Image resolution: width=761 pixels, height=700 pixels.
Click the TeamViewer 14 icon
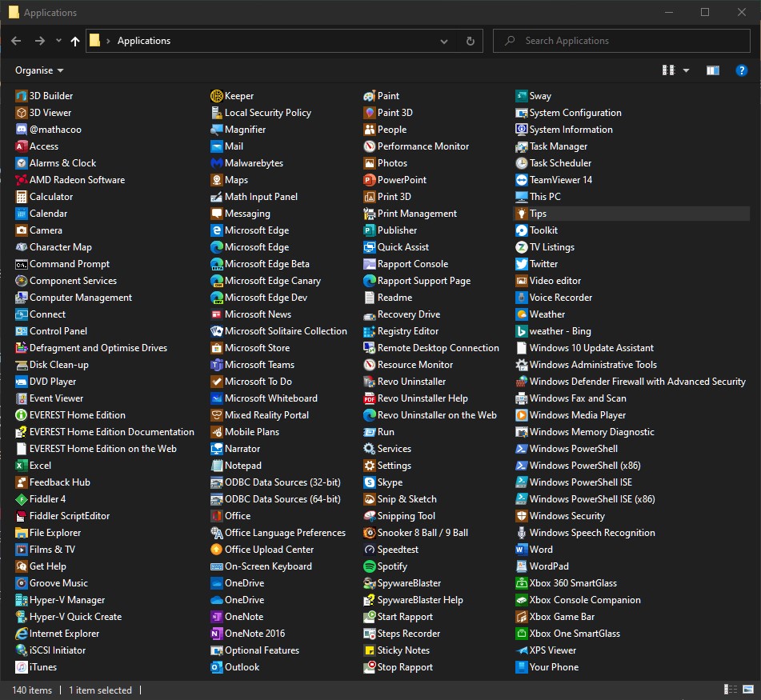pyautogui.click(x=522, y=180)
